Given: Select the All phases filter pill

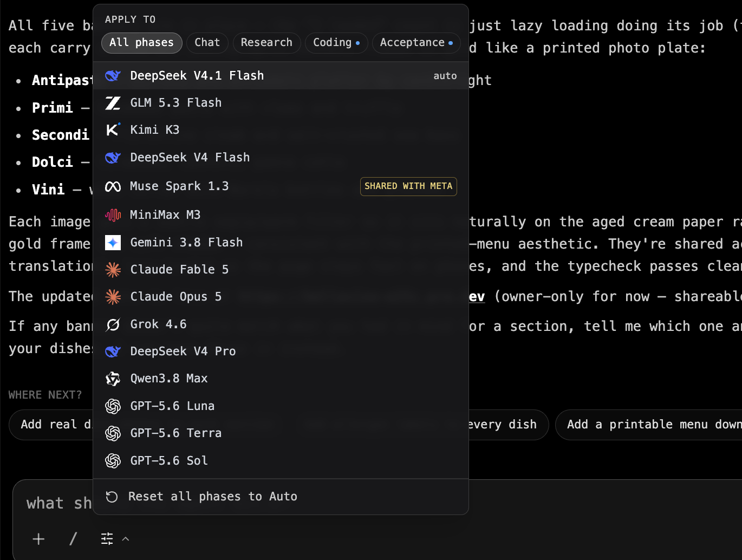Looking at the screenshot, I should (141, 43).
